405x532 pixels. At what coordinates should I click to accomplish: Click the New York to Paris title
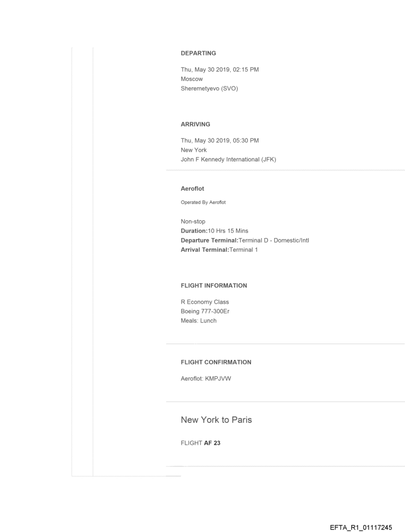click(216, 420)
